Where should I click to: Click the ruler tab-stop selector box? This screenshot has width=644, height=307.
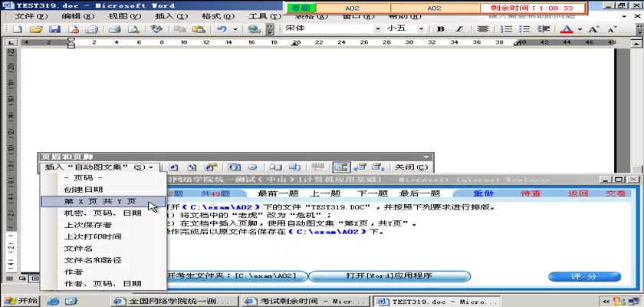pos(10,42)
